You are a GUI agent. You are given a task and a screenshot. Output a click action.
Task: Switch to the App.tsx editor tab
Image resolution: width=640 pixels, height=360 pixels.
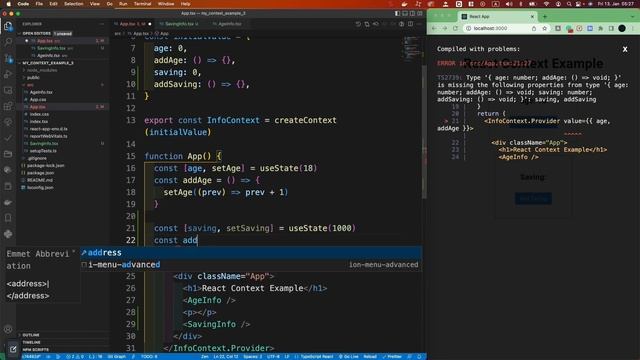133,24
